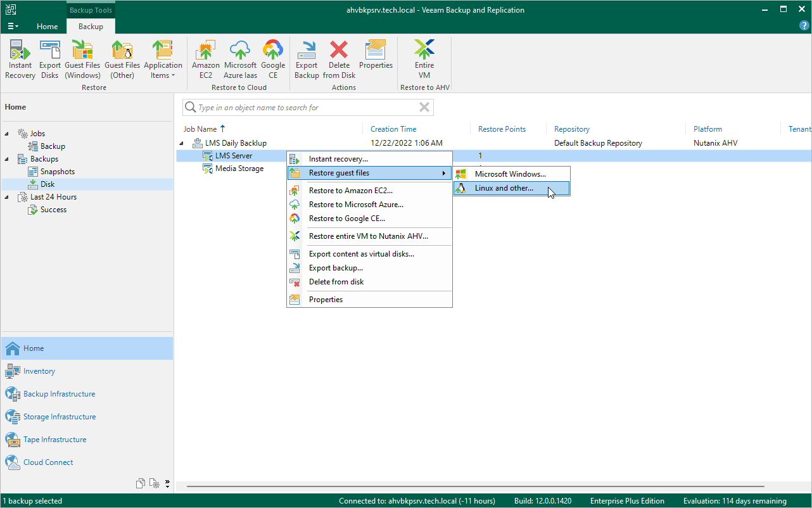Click the Files view icon in navigation footer
Viewport: 812px width, 508px height.
pyautogui.click(x=141, y=484)
